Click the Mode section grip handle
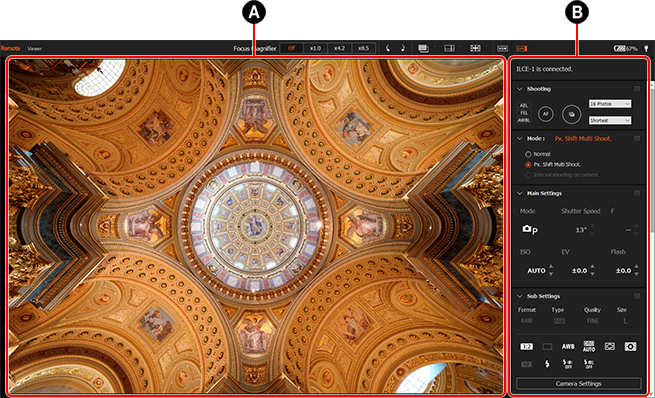The height and width of the screenshot is (398, 655). click(637, 138)
